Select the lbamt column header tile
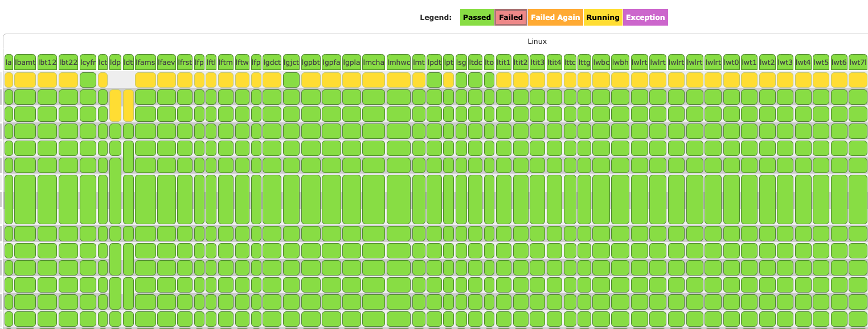The image size is (868, 329). click(25, 62)
